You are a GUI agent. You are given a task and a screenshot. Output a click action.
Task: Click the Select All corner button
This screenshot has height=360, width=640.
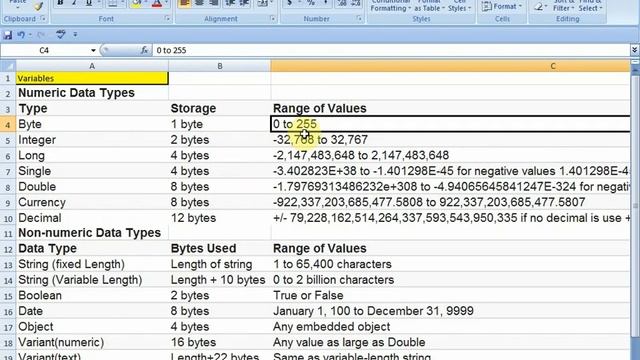tap(8, 66)
